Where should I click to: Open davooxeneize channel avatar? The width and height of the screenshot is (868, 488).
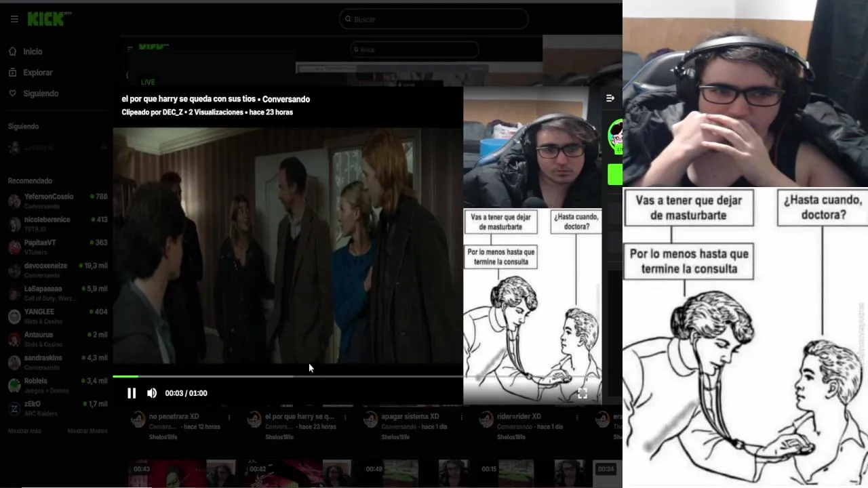pyautogui.click(x=14, y=270)
